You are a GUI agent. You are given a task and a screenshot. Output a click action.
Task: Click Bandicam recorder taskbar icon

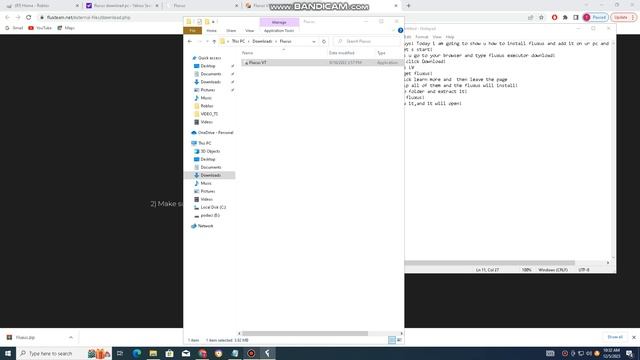click(251, 353)
